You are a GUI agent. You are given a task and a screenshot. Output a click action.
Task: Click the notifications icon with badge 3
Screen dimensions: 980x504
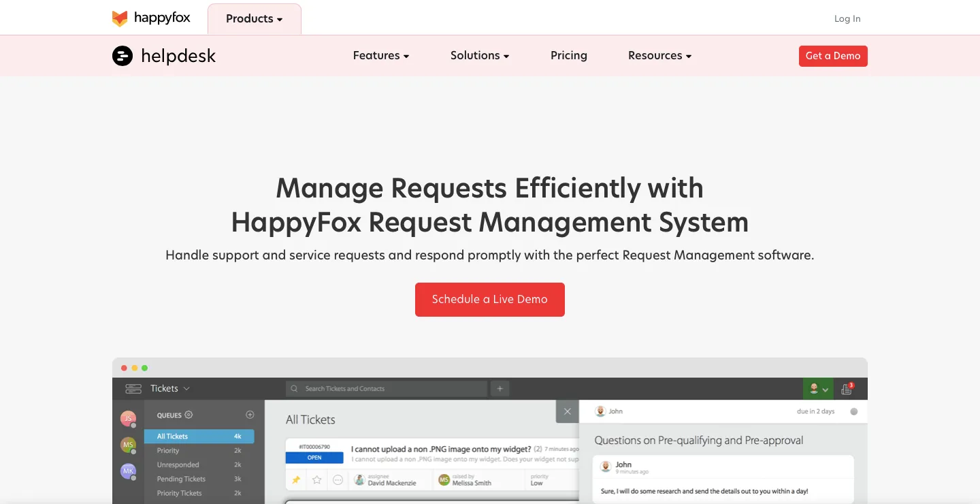(x=847, y=389)
